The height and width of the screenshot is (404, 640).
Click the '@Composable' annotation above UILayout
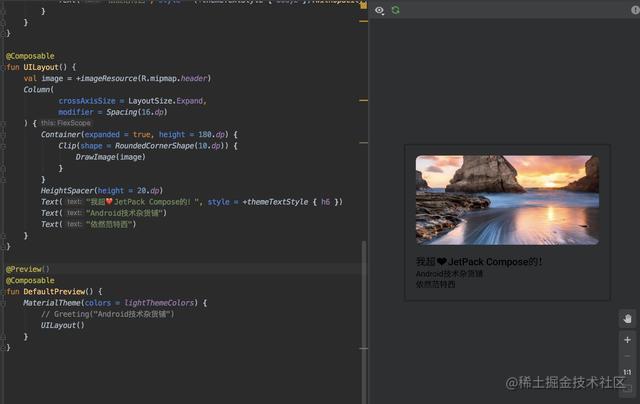pos(30,56)
